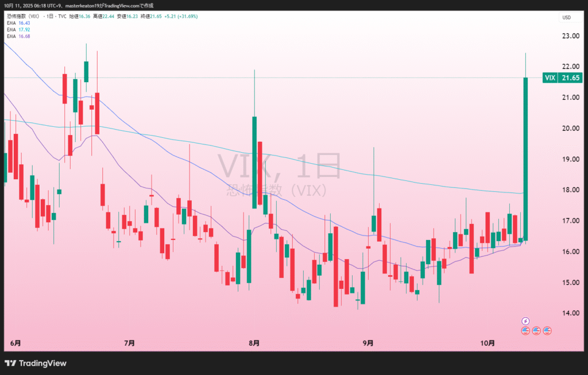Click the TradingView logo at bottom left

click(36, 363)
